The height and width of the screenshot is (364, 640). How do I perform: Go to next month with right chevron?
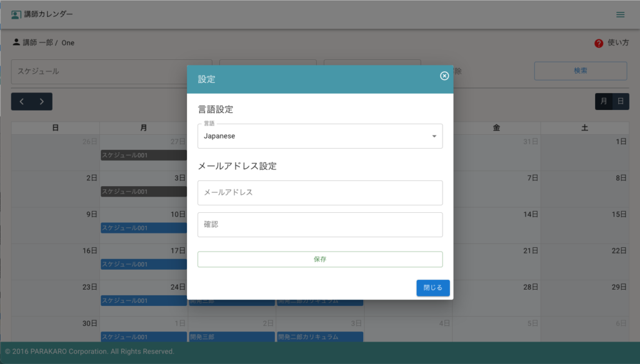42,101
